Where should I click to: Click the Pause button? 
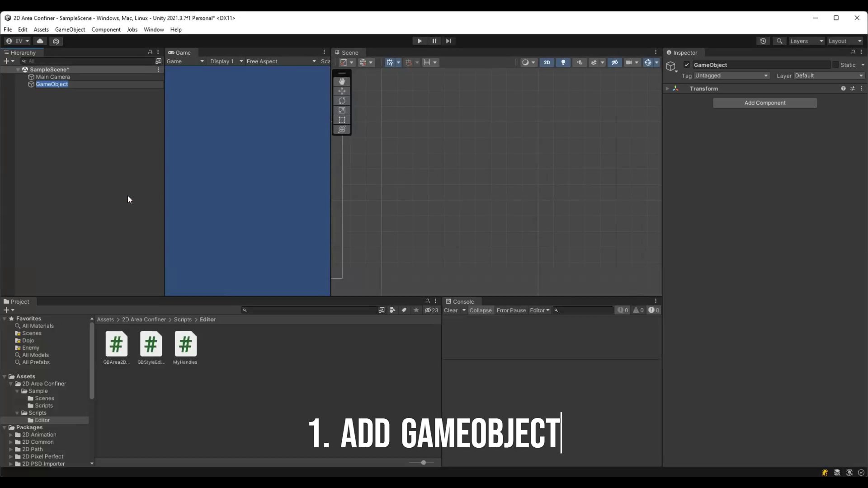434,41
